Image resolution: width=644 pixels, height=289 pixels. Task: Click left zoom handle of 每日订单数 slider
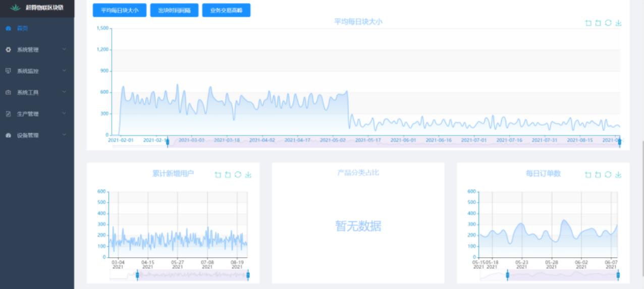508,275
